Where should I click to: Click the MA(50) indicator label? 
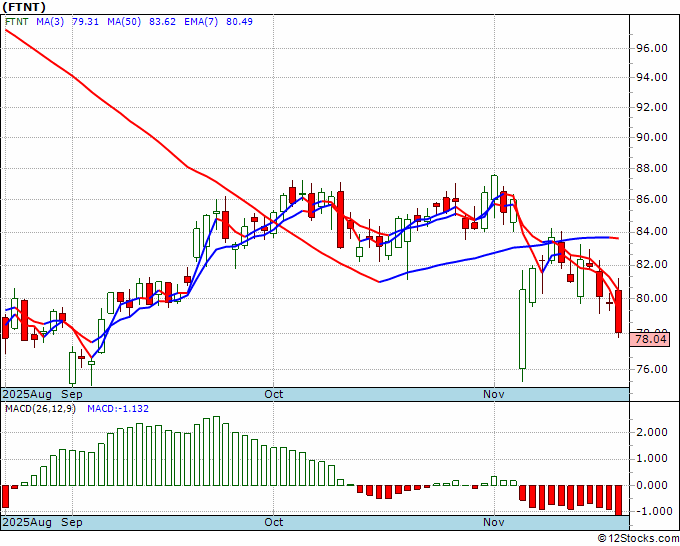click(x=124, y=22)
